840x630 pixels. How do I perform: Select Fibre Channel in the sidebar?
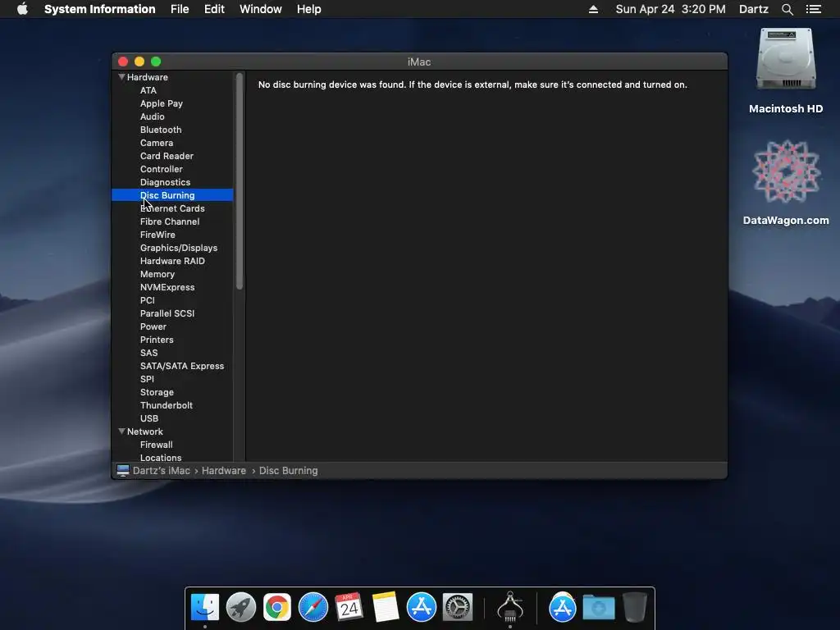[x=169, y=221]
